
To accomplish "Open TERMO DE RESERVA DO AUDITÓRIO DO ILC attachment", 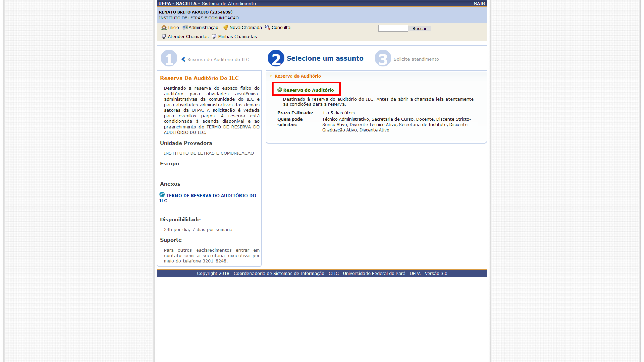I will 208,198.
